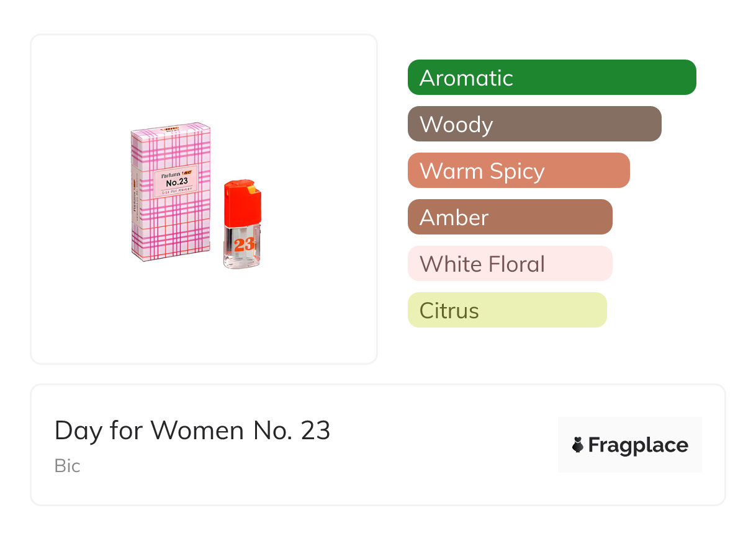756x536 pixels.
Task: Choose the Warm Spicy accord bar
Action: coord(519,171)
